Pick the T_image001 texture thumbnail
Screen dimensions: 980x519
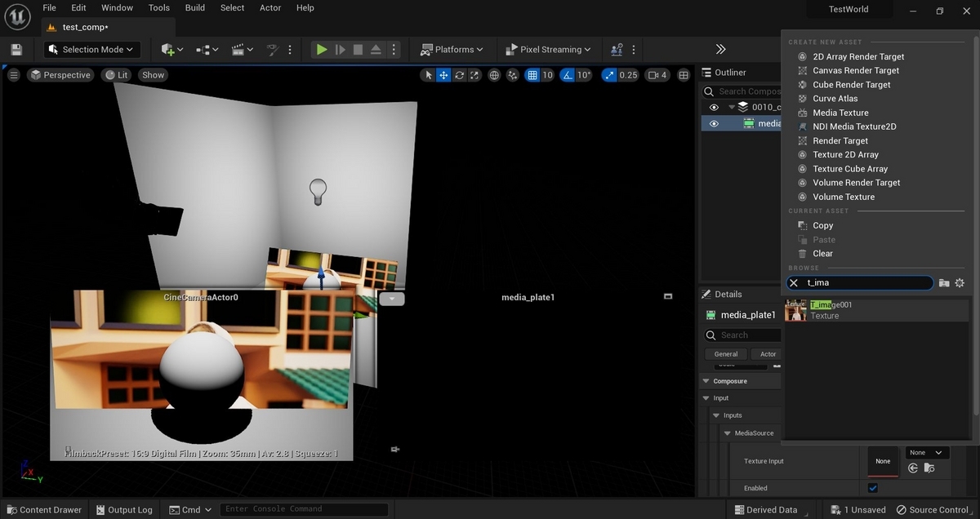(795, 310)
